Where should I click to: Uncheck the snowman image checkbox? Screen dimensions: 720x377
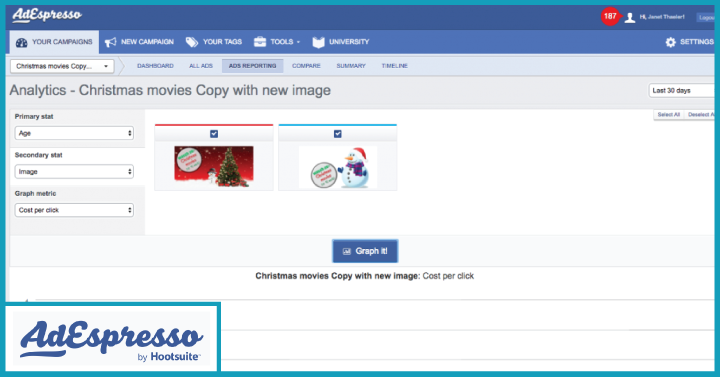point(338,134)
